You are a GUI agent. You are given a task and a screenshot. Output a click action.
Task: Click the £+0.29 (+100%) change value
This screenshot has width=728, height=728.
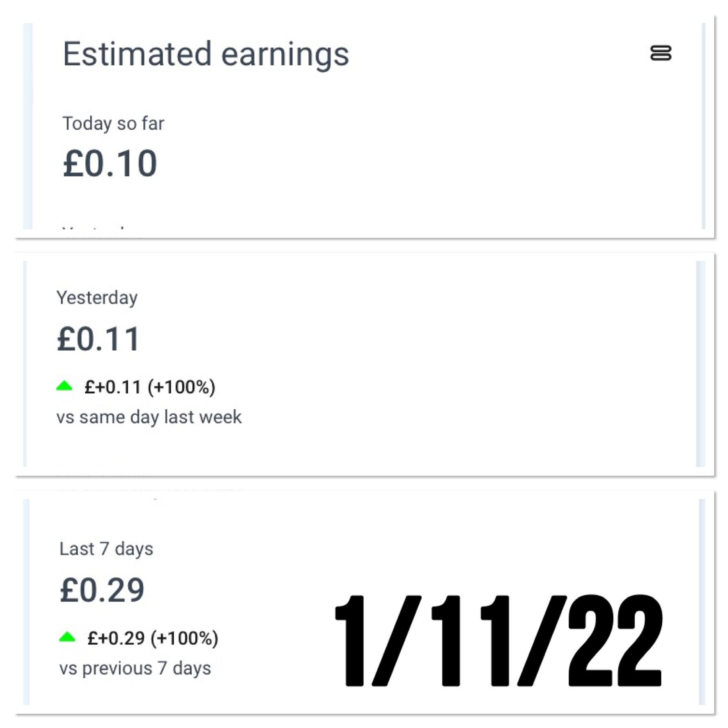(152, 638)
